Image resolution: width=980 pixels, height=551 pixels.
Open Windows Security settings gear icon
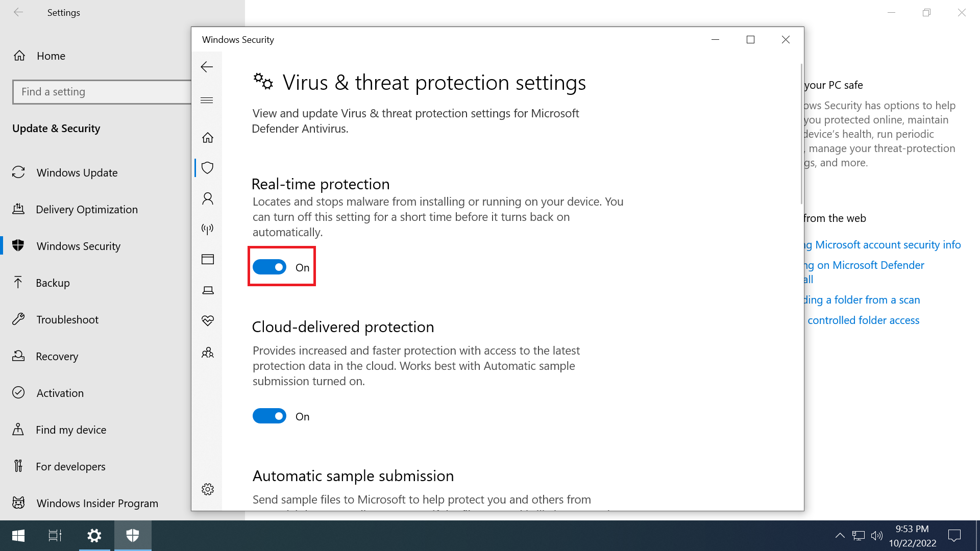[x=207, y=489]
